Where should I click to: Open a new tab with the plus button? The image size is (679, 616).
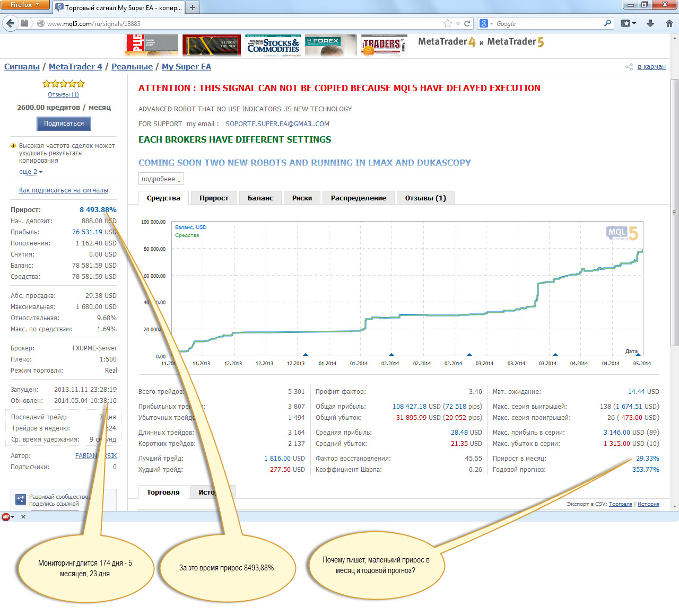point(193,7)
